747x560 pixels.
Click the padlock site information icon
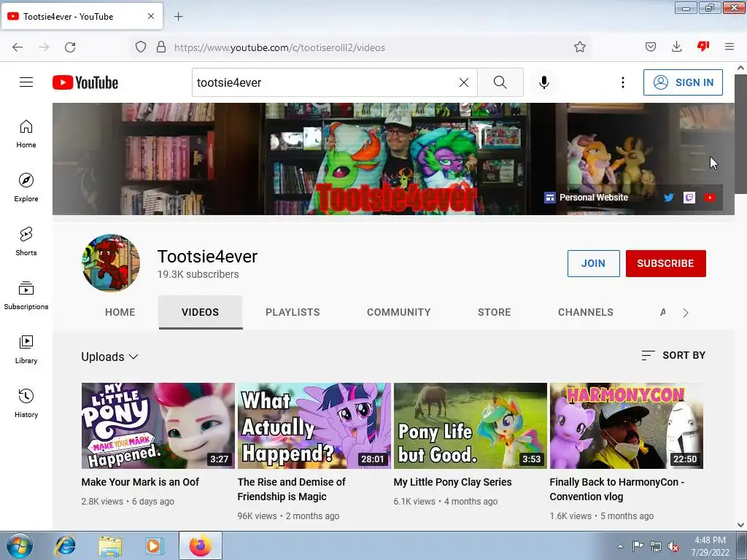pyautogui.click(x=161, y=47)
